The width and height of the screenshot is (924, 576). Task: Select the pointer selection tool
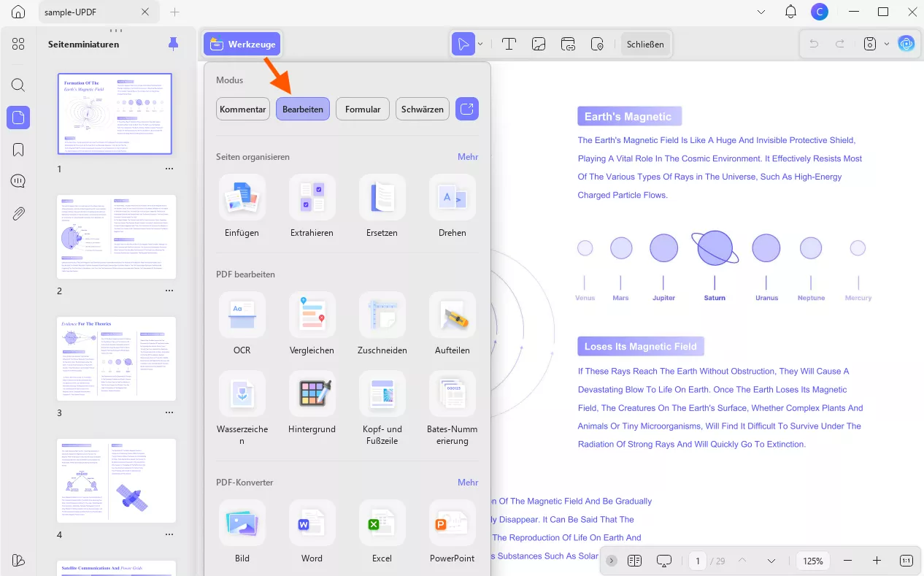(463, 44)
